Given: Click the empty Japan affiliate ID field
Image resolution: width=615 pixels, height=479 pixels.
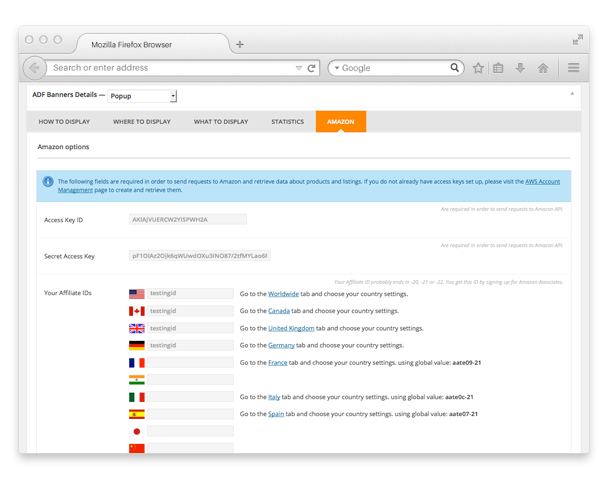Looking at the screenshot, I should [x=190, y=431].
